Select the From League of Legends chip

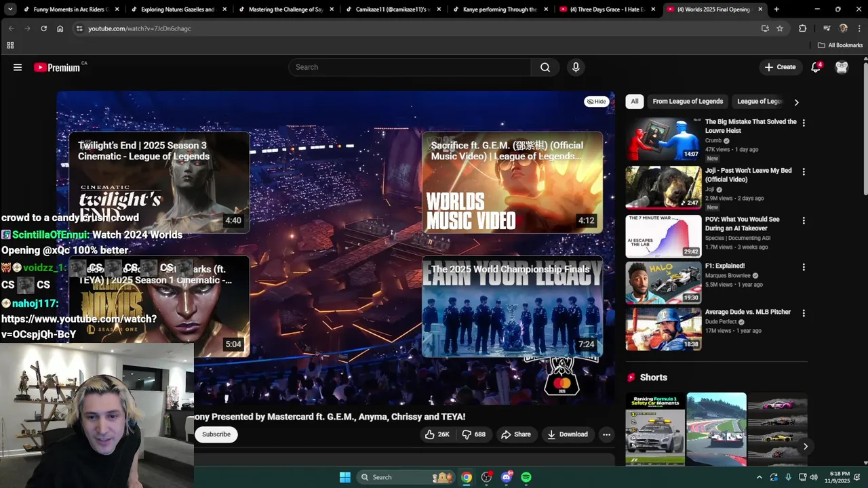coord(688,102)
